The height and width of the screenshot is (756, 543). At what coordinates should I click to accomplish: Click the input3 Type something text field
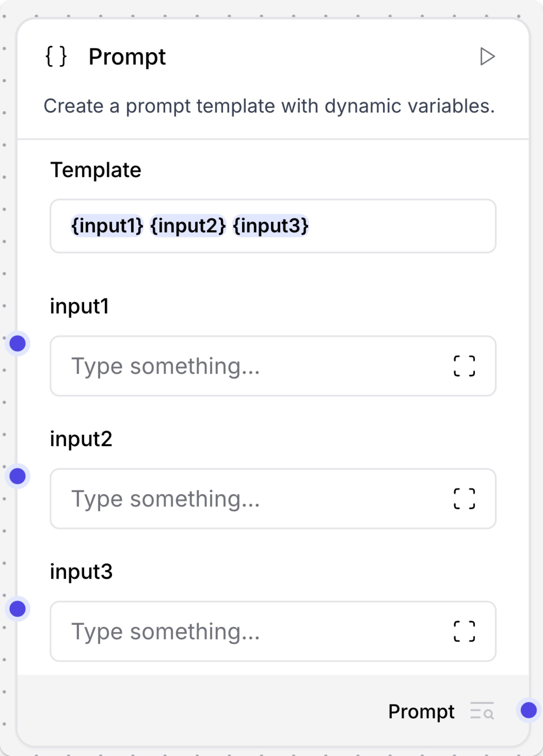pos(233,631)
